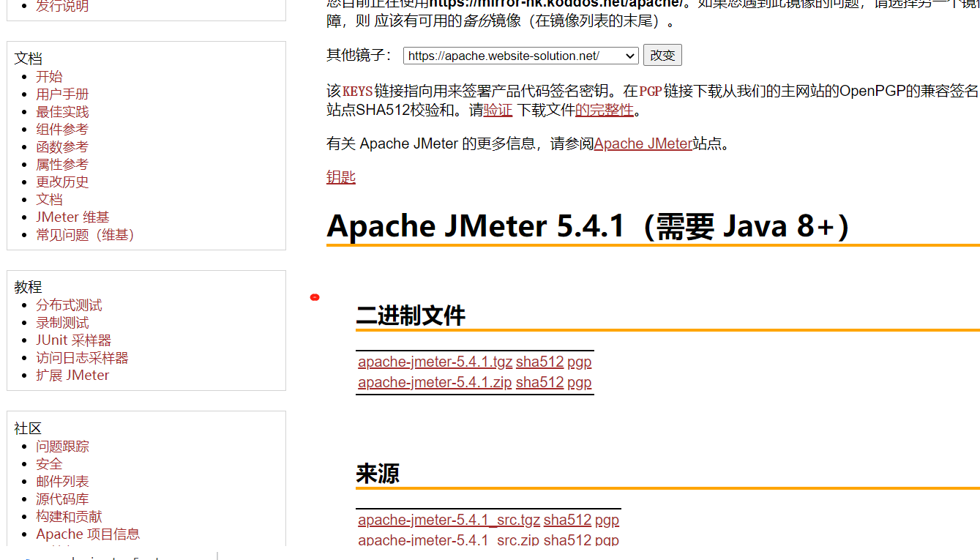Open the 用户手册 link
Viewport: 980px width, 560px height.
pos(62,94)
